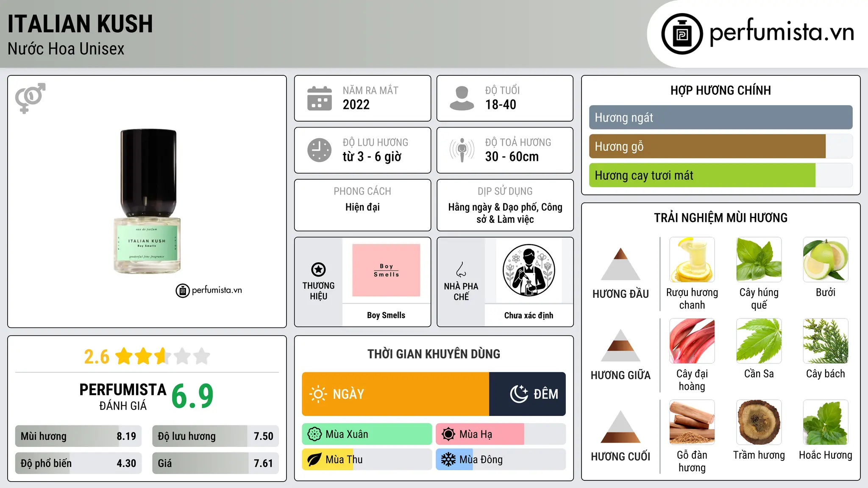The width and height of the screenshot is (868, 488).
Task: Click the Nước Hoa Unisex subtitle
Action: (66, 49)
